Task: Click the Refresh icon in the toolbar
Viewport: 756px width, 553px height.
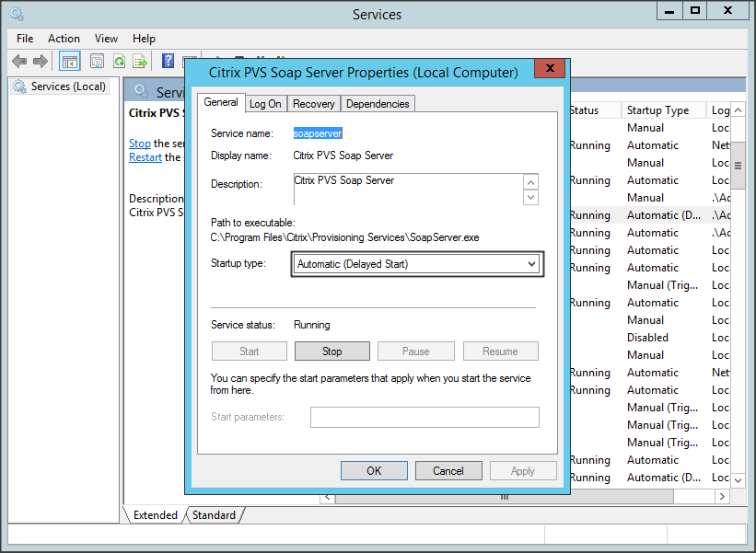Action: (x=121, y=61)
